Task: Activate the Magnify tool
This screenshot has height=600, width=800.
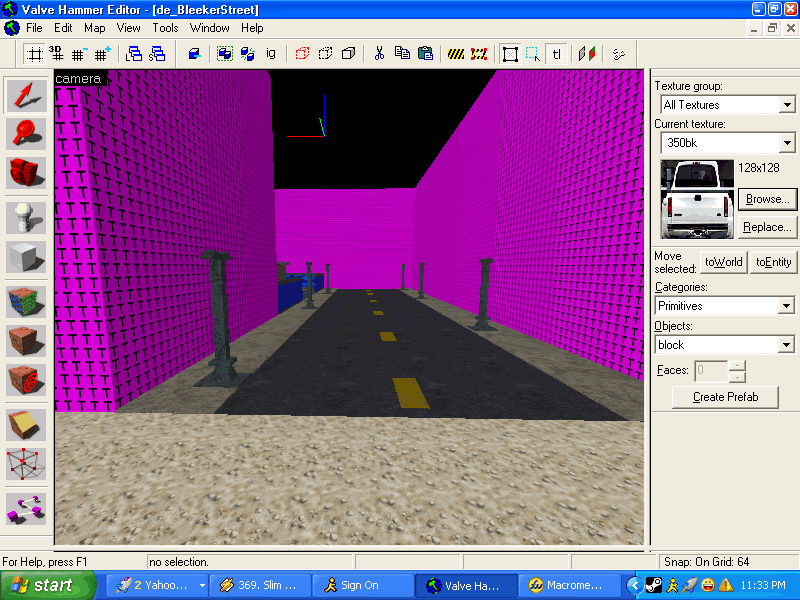Action: coord(26,133)
